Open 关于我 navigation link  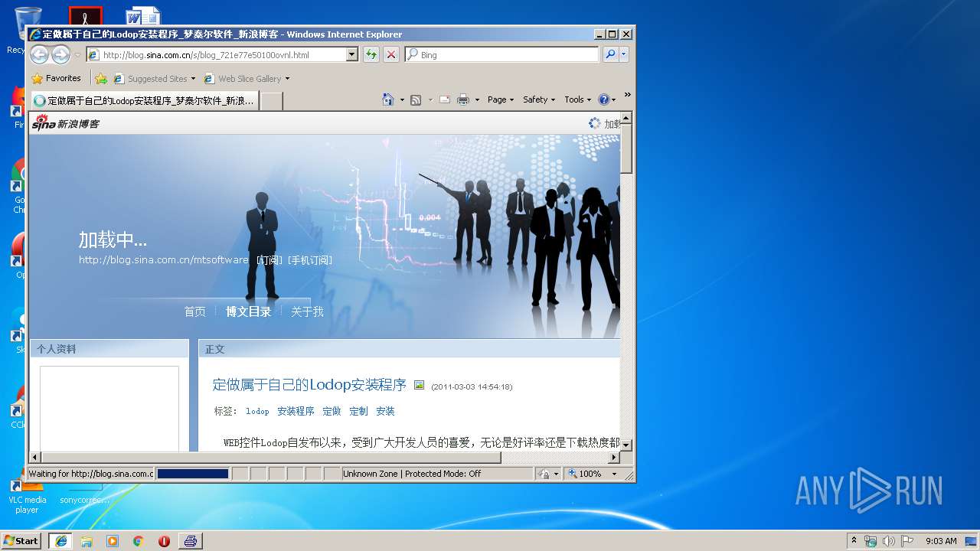pos(307,311)
